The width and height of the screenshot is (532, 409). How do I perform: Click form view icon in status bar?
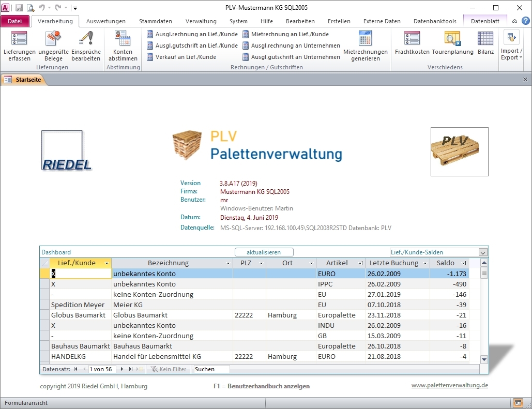[518, 403]
